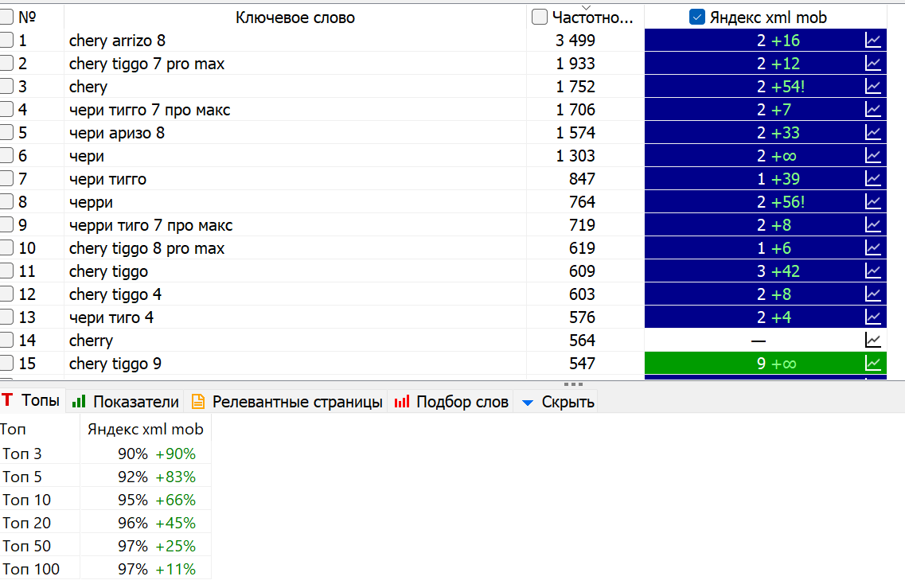Select the Топ 5 row

click(x=106, y=477)
